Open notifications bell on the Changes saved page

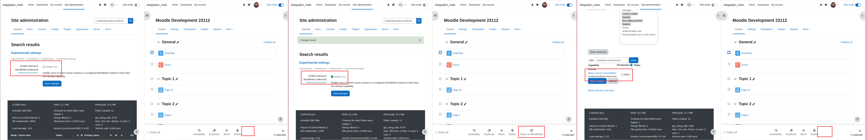[x=388, y=5]
